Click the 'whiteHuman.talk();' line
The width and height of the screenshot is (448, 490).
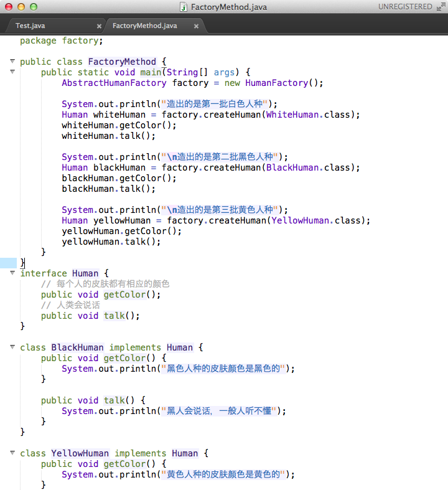point(108,136)
